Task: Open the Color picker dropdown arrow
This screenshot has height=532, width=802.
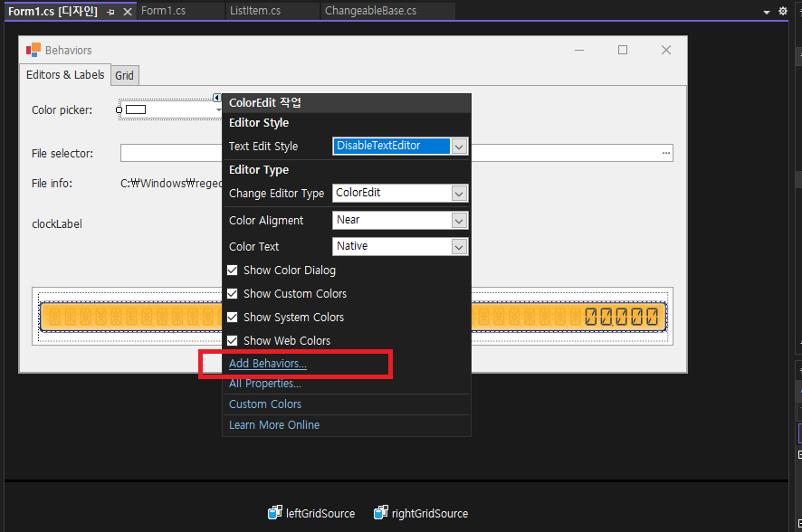Action: coord(218,109)
